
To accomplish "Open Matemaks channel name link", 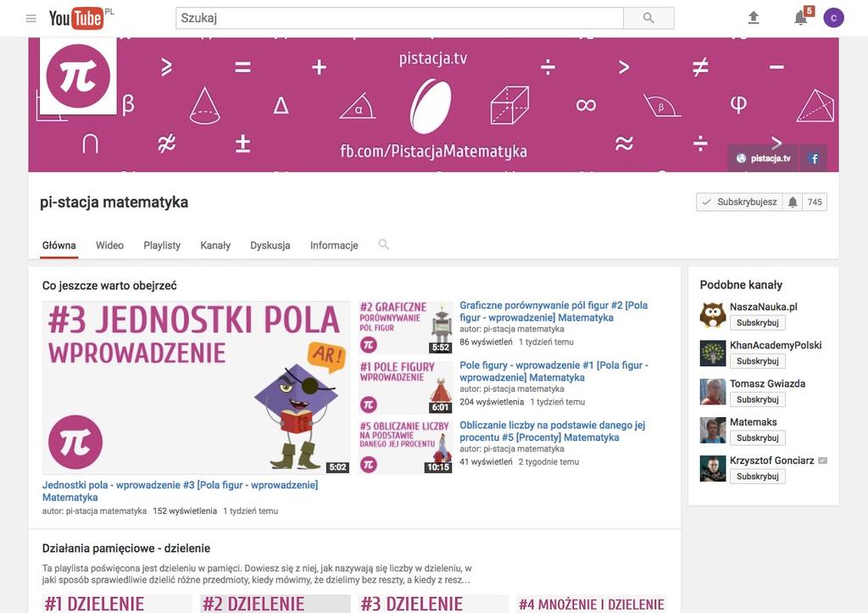I will 753,422.
